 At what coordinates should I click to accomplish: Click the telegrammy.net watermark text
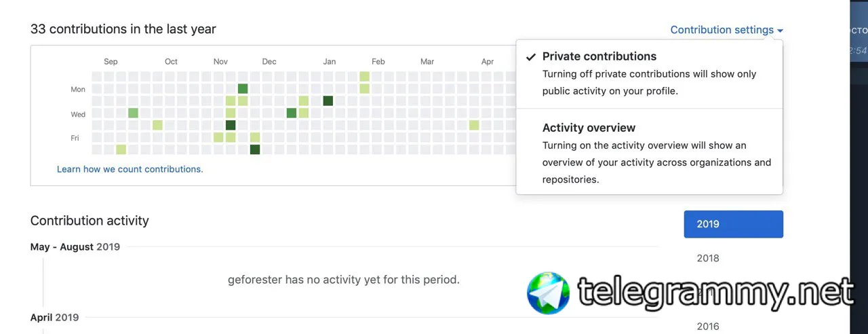[715, 293]
